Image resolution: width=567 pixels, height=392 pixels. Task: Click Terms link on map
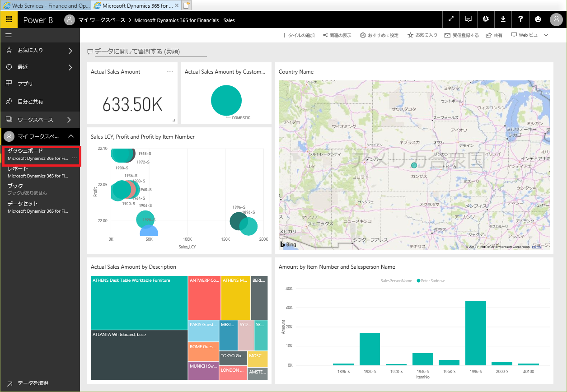[x=536, y=247]
